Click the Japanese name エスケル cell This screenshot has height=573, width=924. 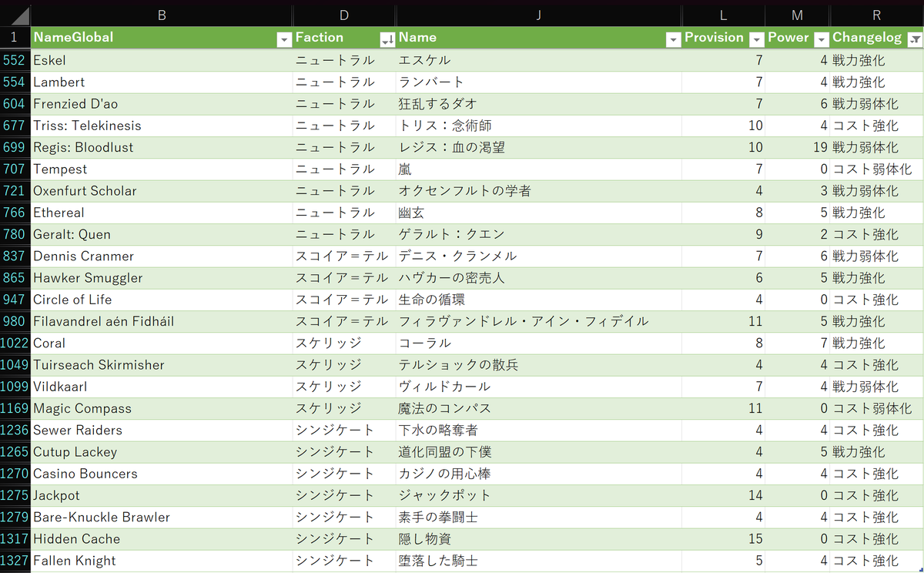(539, 60)
